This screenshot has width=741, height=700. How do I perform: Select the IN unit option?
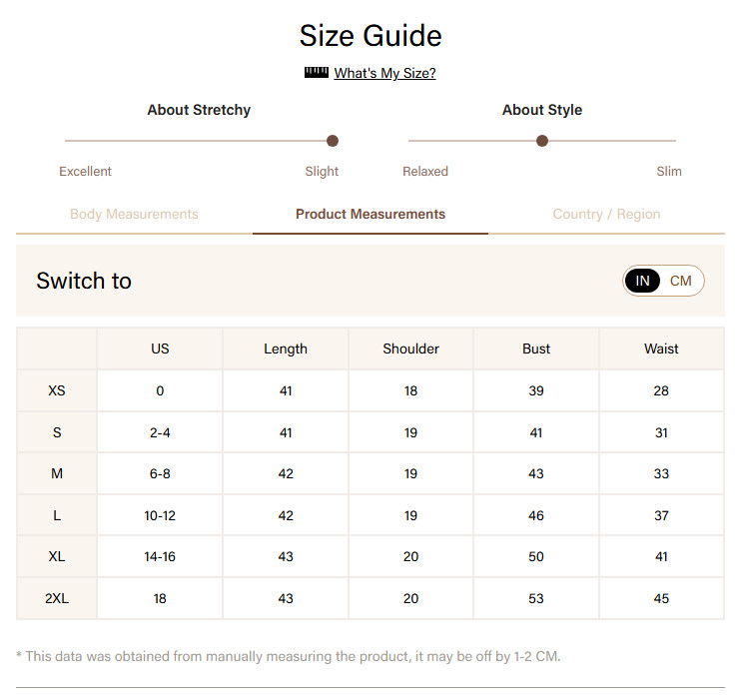point(642,281)
